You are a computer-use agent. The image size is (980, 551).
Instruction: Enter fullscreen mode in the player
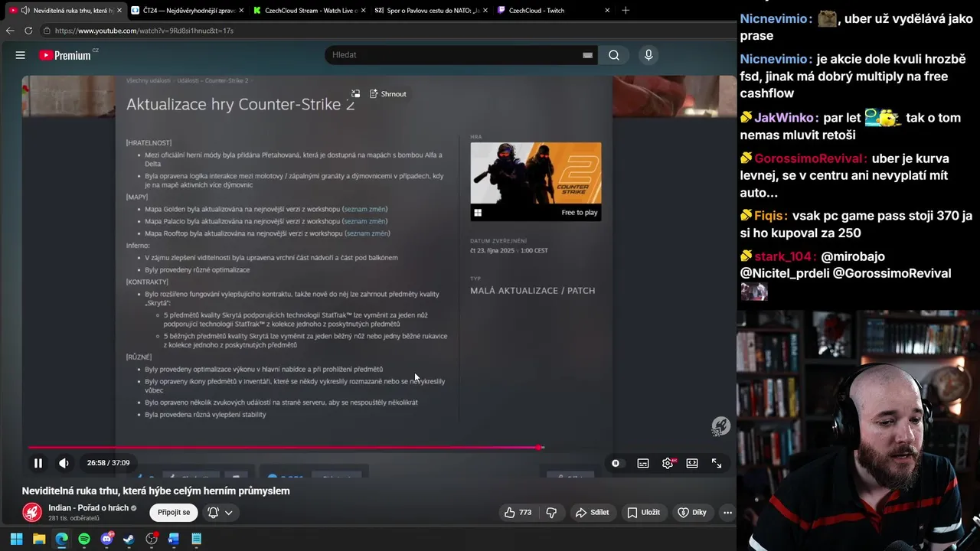717,463
